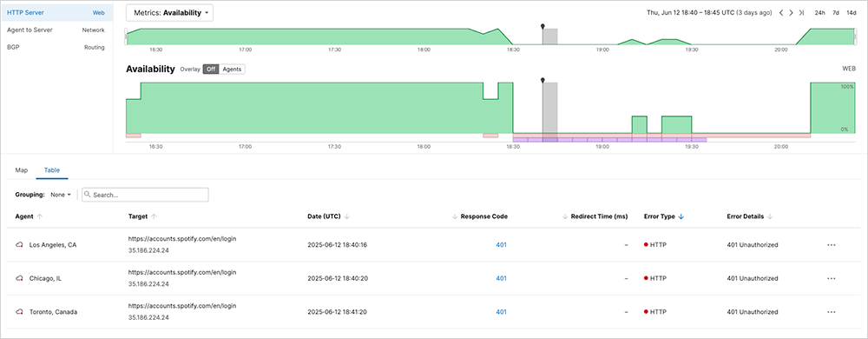Viewport: 868px width, 339px height.
Task: Sort by the Target column
Action: (142, 216)
